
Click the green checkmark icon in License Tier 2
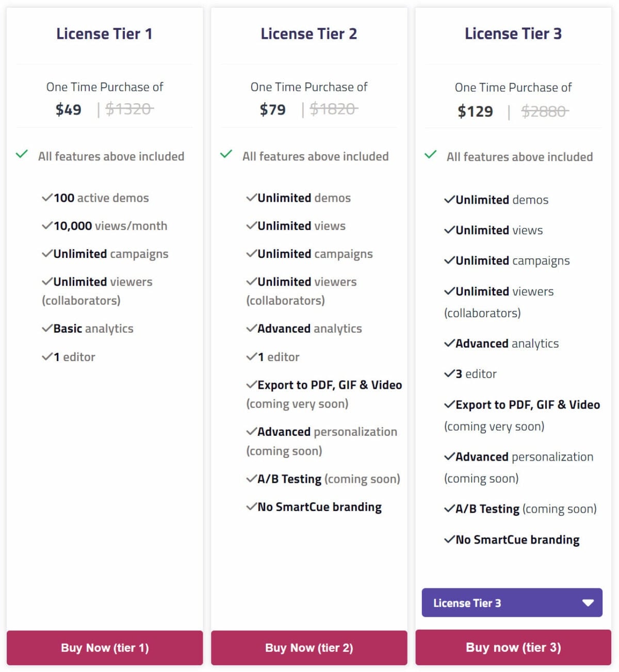tap(225, 154)
